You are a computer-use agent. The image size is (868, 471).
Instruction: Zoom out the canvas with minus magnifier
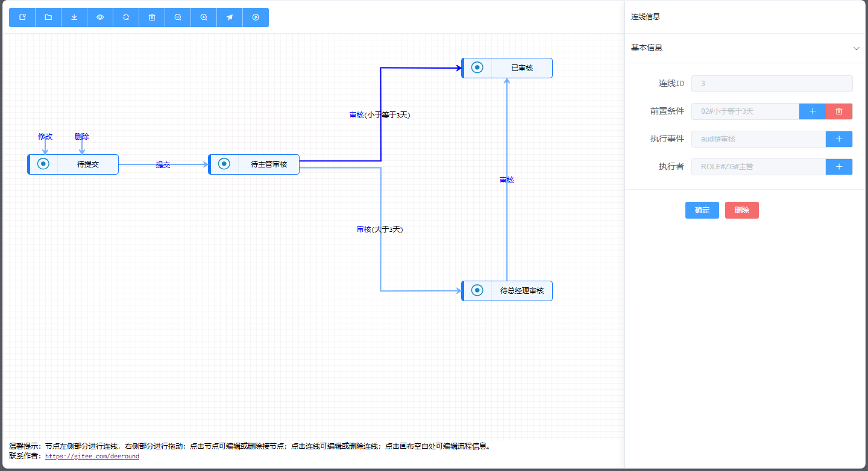point(178,17)
